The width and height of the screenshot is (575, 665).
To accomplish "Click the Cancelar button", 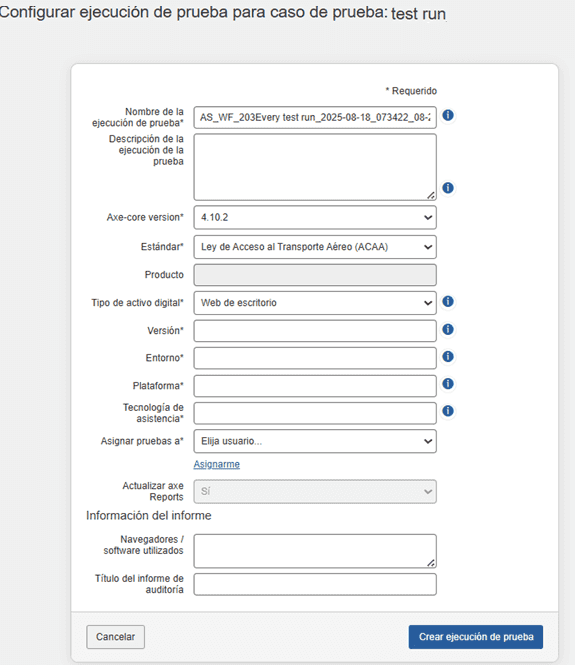I will tap(115, 637).
